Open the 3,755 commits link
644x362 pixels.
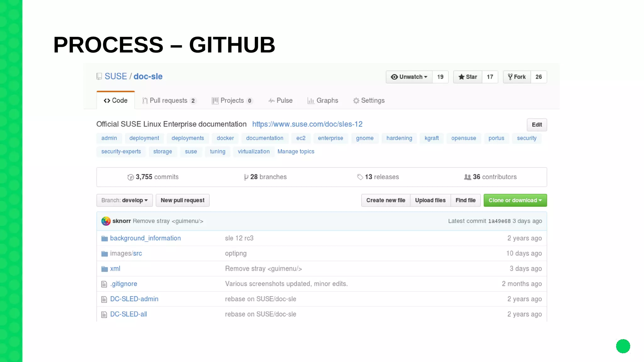pyautogui.click(x=153, y=177)
